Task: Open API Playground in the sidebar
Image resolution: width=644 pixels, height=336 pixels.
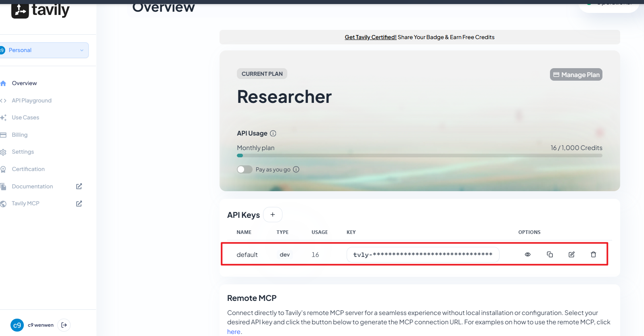Action: (x=31, y=101)
